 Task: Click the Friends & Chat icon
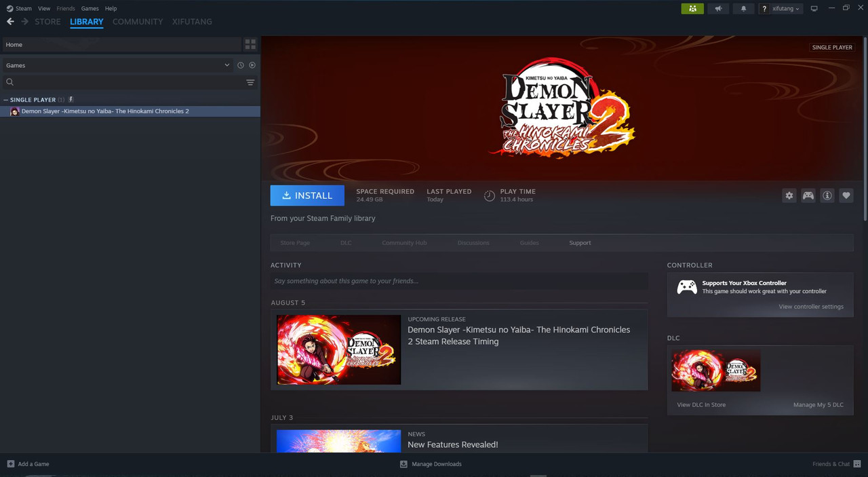point(857,464)
